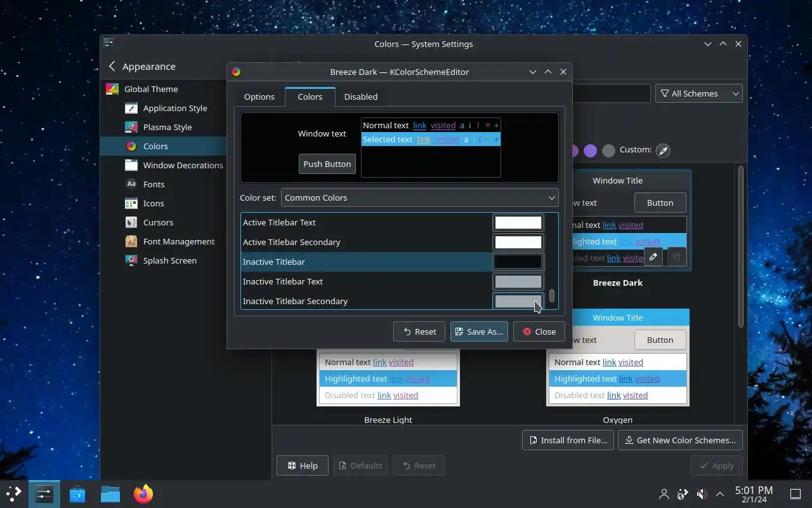Click the system tray icon beside the volume
This screenshot has width=812, height=508.
[683, 494]
